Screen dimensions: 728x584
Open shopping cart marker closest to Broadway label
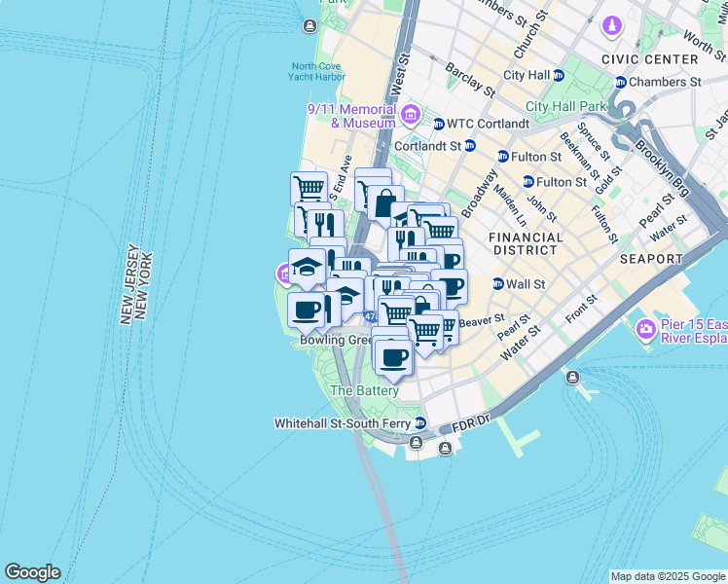pos(441,229)
